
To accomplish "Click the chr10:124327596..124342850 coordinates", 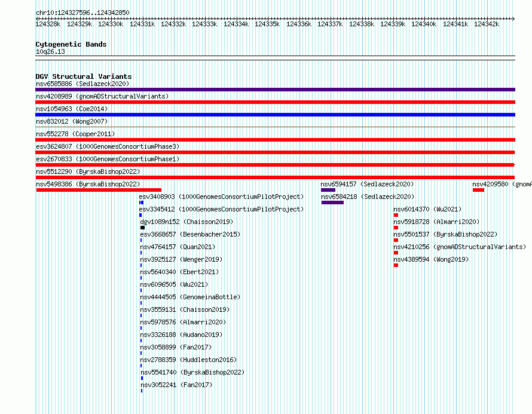I will 82,13.
